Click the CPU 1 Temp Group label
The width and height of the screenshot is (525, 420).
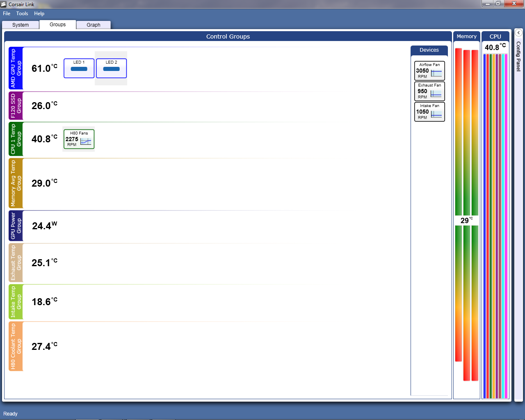(16, 139)
